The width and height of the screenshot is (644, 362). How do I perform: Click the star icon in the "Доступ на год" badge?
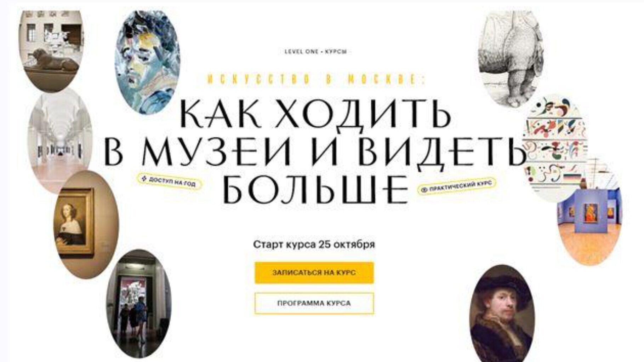pos(144,179)
